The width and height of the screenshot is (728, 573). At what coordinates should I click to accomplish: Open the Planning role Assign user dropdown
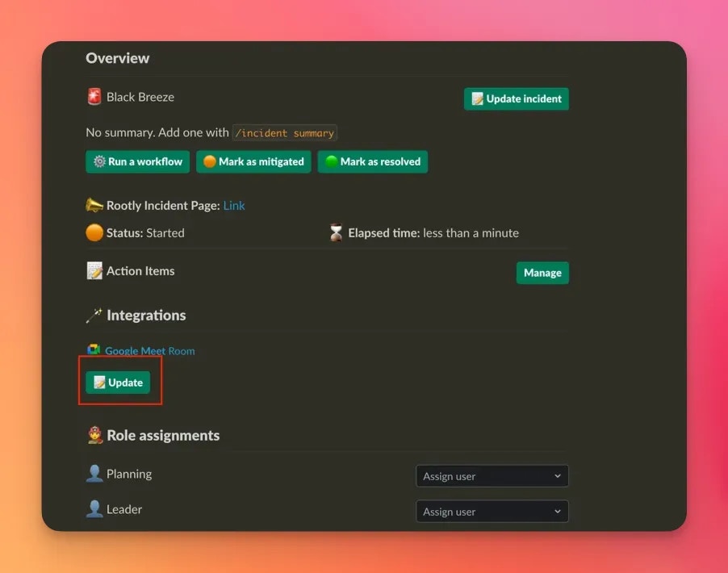coord(492,476)
